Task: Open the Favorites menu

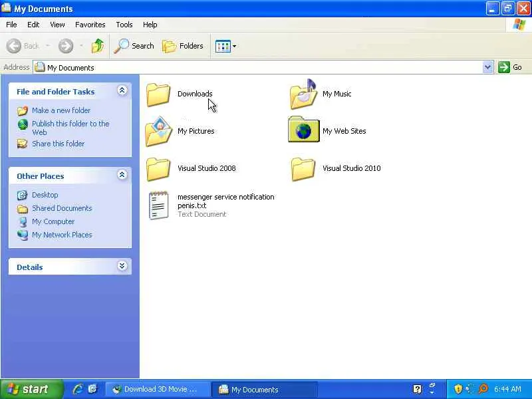Action: point(90,25)
